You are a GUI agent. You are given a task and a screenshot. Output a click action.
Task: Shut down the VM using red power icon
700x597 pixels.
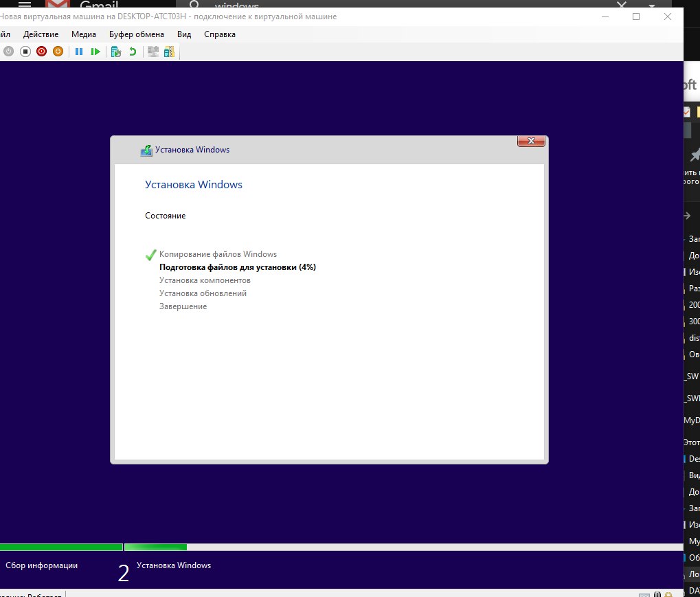(41, 52)
